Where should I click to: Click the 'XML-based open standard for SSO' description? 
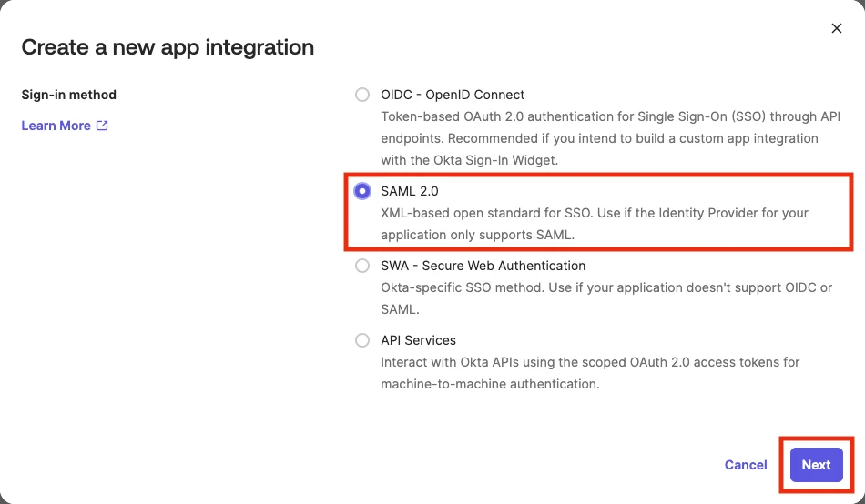(595, 213)
